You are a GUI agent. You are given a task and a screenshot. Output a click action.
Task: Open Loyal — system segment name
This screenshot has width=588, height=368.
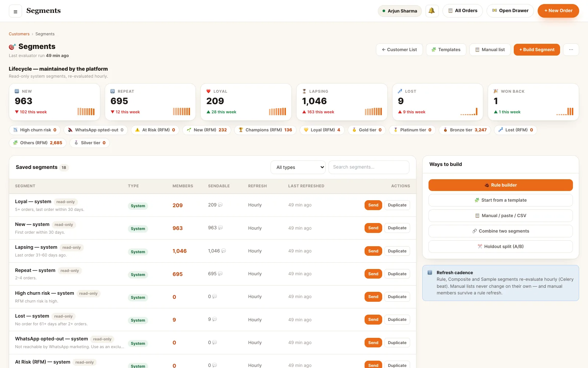coord(33,202)
